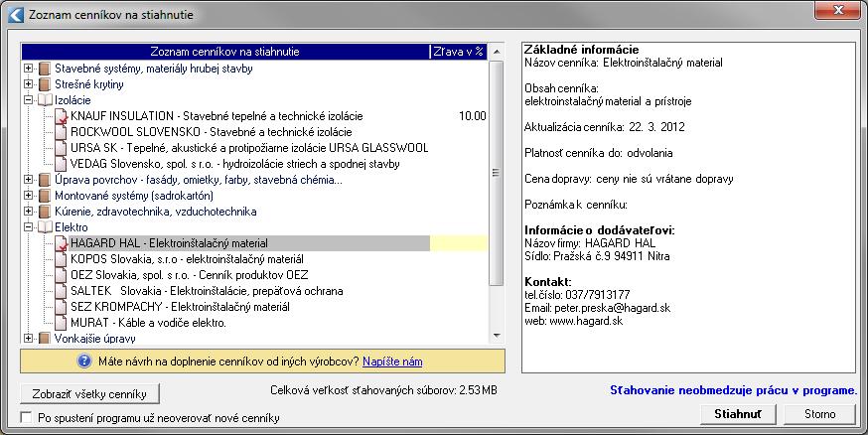Viewport: 868px width, 435px height.
Task: Expand the Kúrenie, zdravotechnika category
Action: tap(28, 212)
